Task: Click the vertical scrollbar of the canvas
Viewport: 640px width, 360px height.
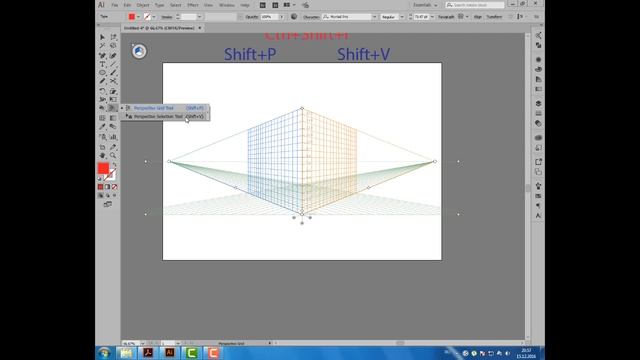Action: (x=528, y=188)
